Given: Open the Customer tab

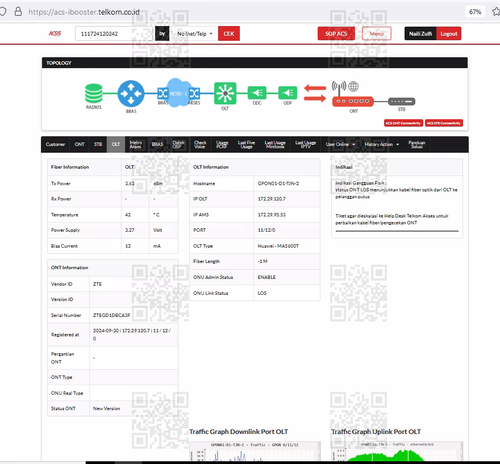Looking at the screenshot, I should (55, 144).
